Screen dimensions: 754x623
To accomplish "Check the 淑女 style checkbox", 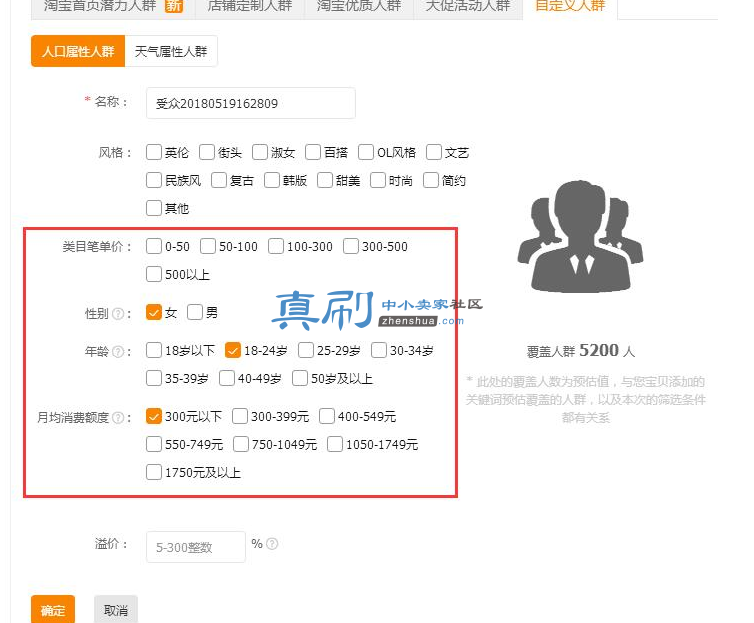I will click(260, 152).
